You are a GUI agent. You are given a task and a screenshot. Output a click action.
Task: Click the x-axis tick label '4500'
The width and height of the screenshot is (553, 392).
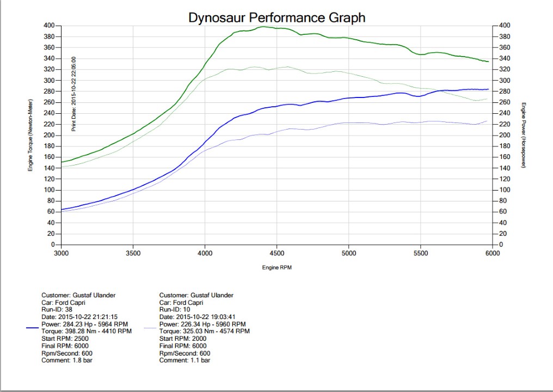[x=277, y=253]
